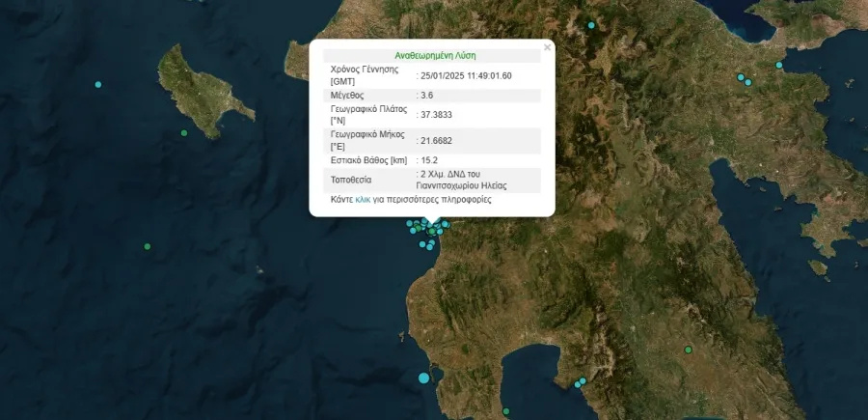Click the two cyan markers just below the cluster
The image size is (868, 420).
pos(425,245)
